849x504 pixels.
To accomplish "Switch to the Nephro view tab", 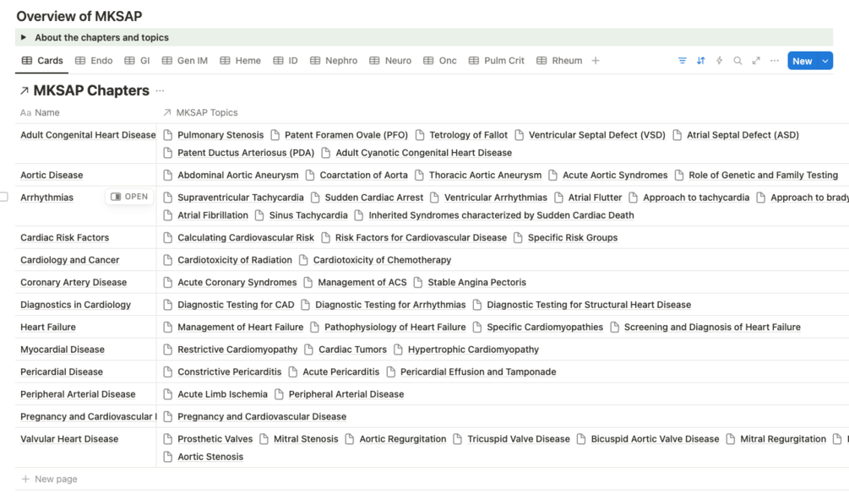I will tap(334, 61).
